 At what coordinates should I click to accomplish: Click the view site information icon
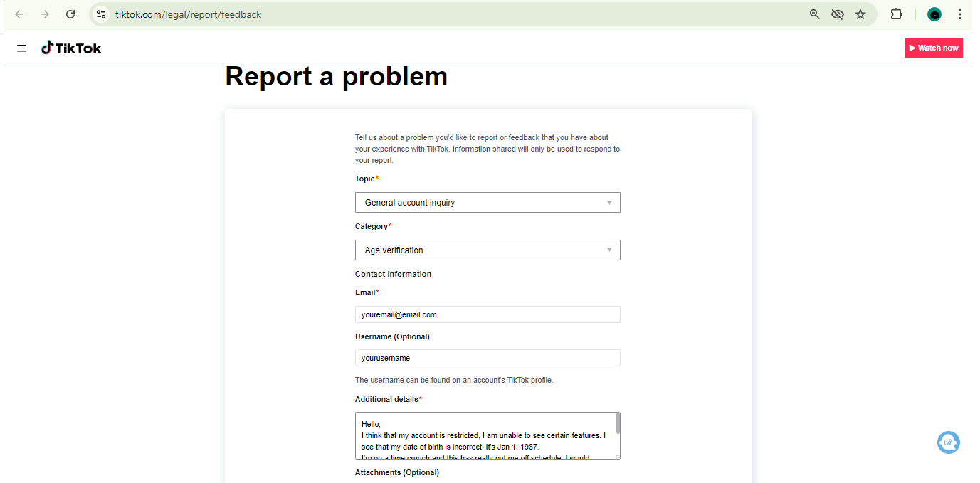(101, 14)
